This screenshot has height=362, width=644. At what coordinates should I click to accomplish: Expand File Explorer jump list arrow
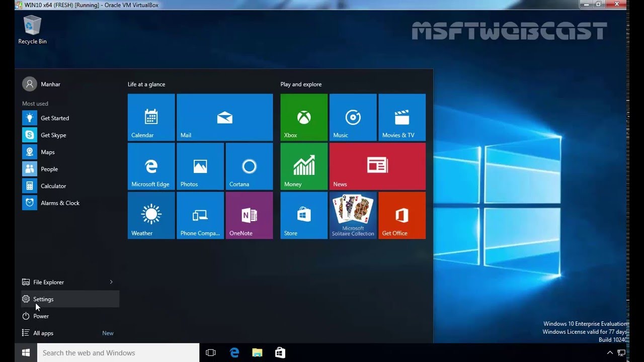111,282
